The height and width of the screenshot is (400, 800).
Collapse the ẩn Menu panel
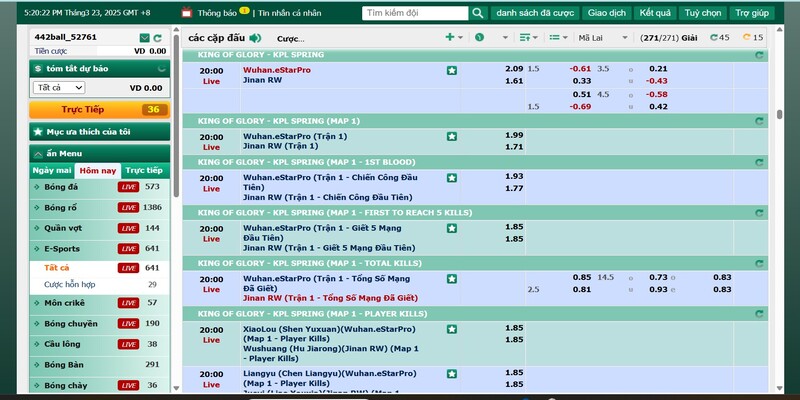click(x=99, y=154)
